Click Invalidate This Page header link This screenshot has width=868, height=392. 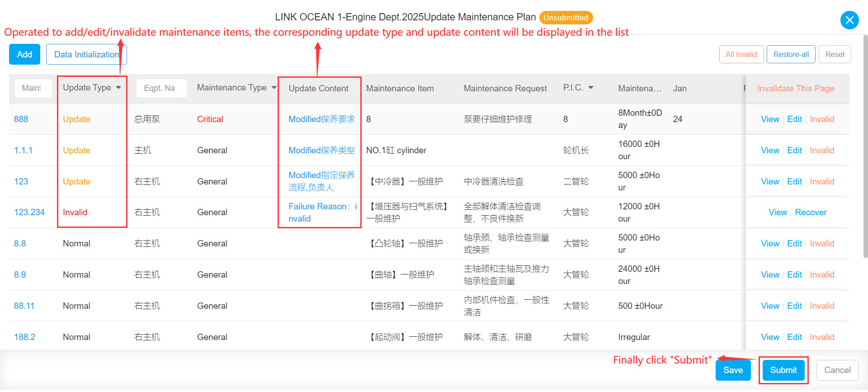[x=796, y=89]
